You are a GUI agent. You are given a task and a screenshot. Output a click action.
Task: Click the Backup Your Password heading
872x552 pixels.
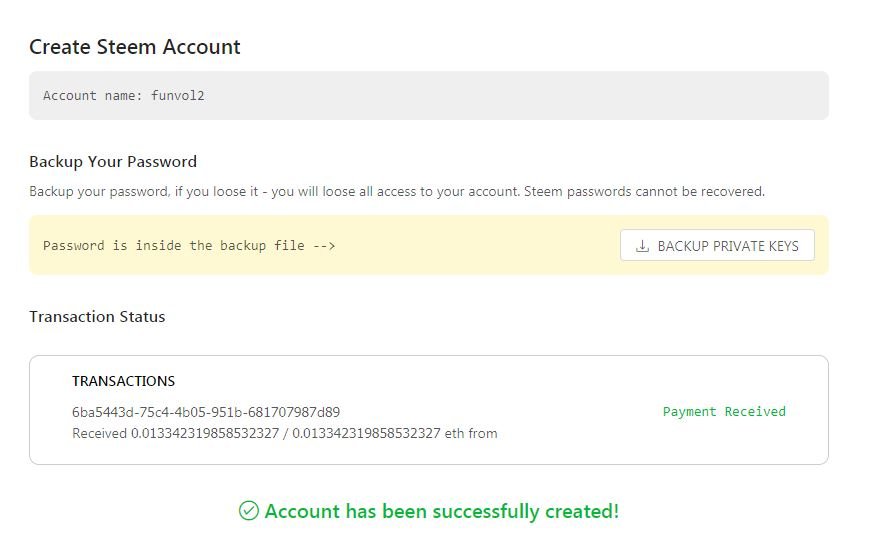[x=113, y=162]
